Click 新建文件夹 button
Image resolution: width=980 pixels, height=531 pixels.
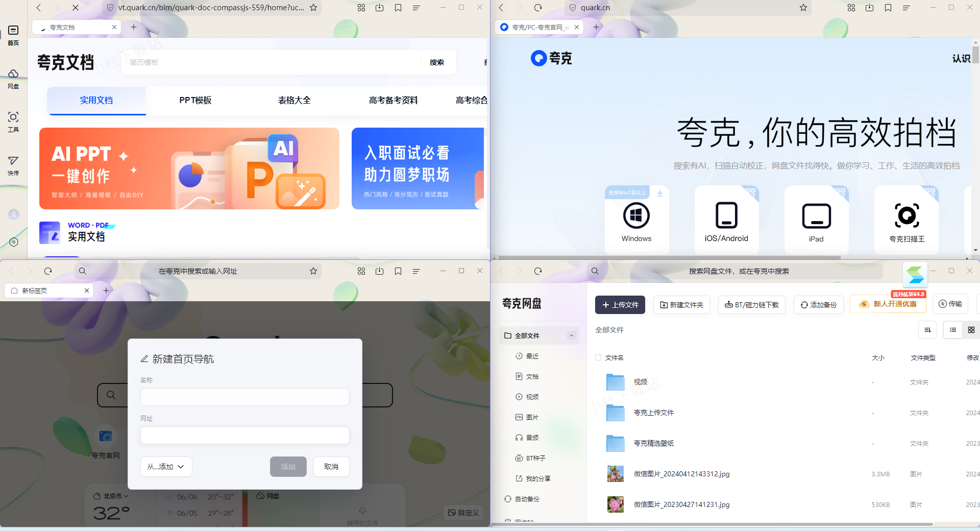(682, 305)
